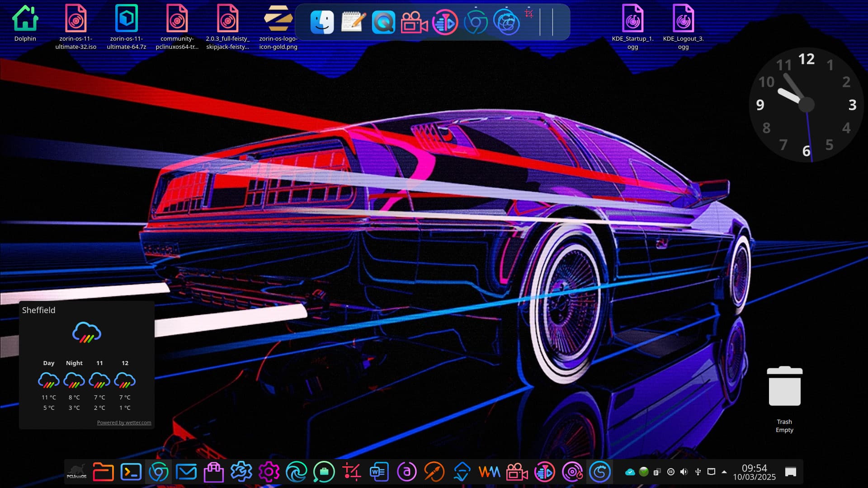
Task: Click the '12' day forecast header
Action: tap(125, 363)
